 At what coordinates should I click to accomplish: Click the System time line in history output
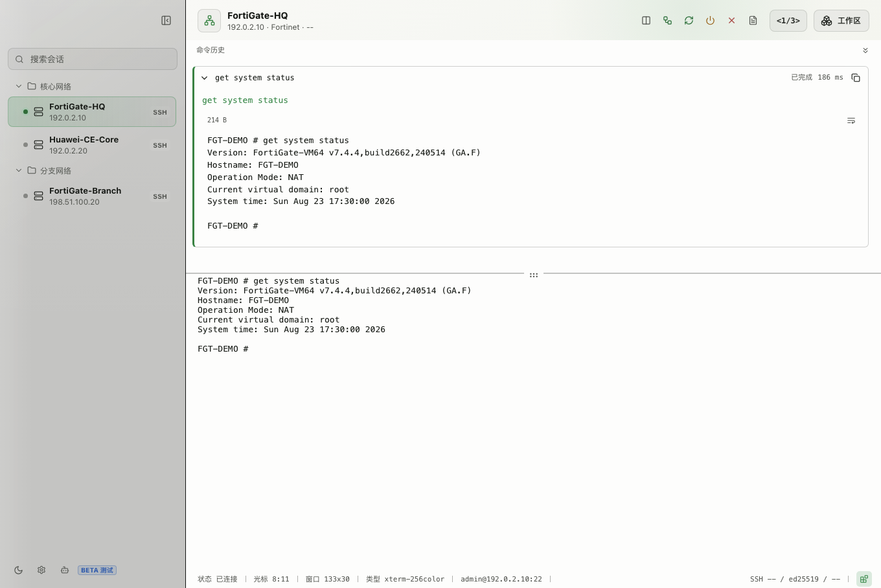[x=301, y=201]
